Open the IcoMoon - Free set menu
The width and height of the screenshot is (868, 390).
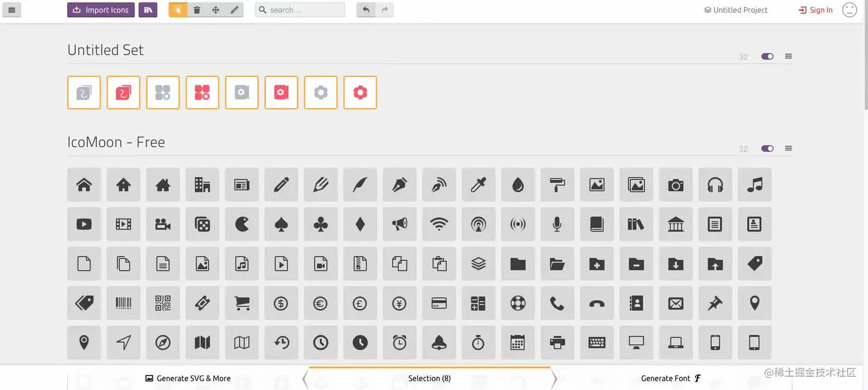coord(789,148)
